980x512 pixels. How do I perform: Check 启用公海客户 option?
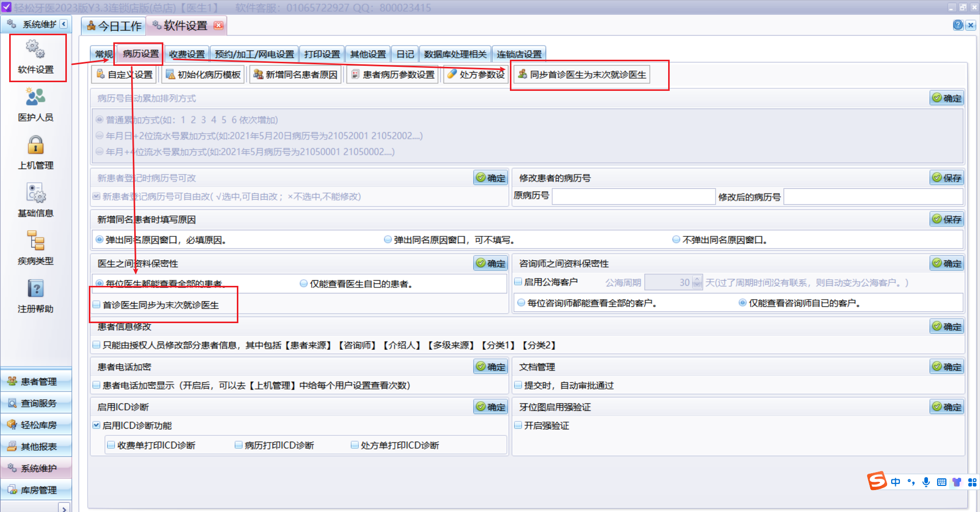point(518,282)
